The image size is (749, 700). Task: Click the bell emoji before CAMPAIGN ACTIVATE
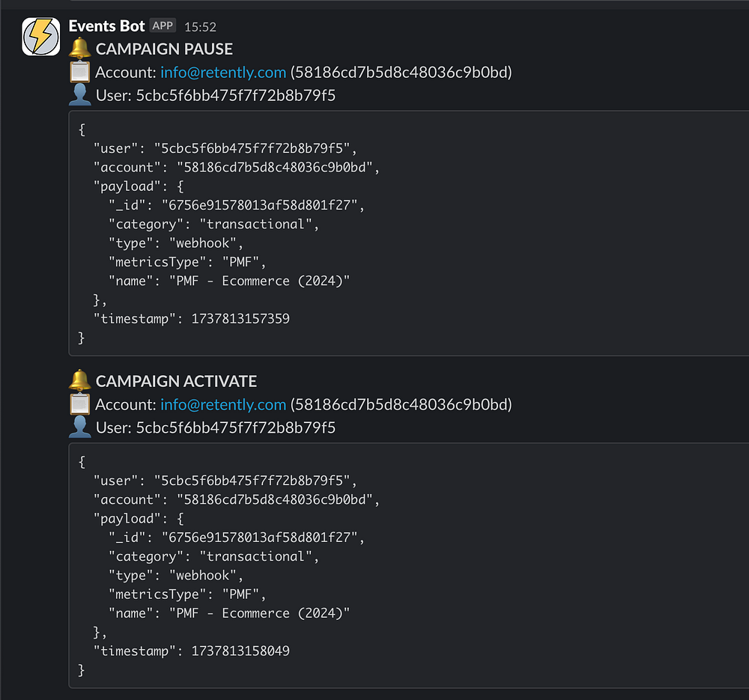click(79, 381)
